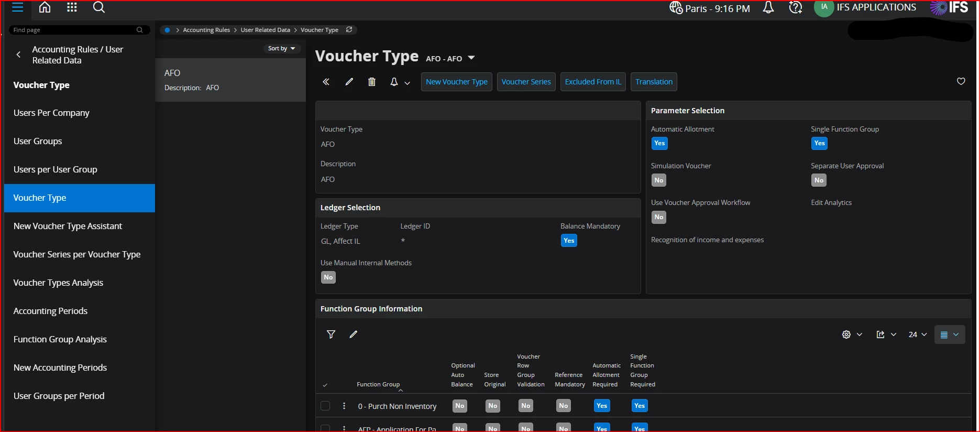The width and height of the screenshot is (980, 432).
Task: Click the Voucher Series button
Action: (526, 82)
